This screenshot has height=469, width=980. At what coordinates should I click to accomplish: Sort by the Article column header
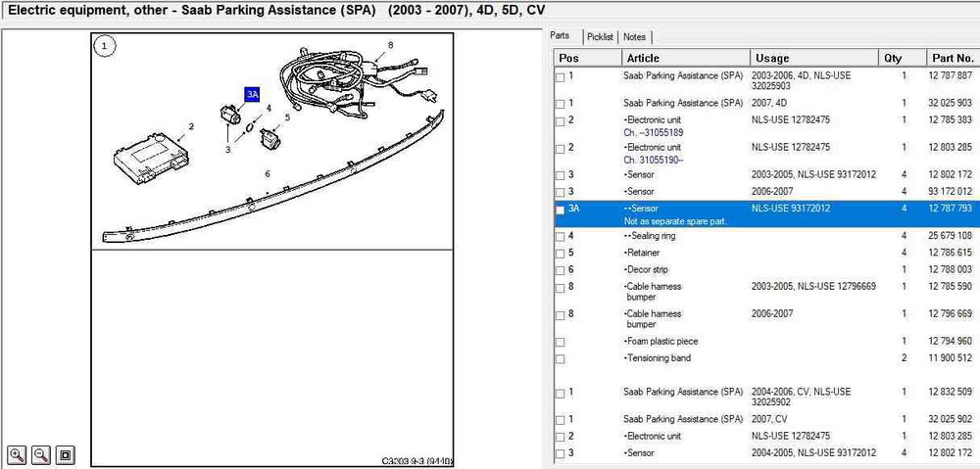click(684, 58)
